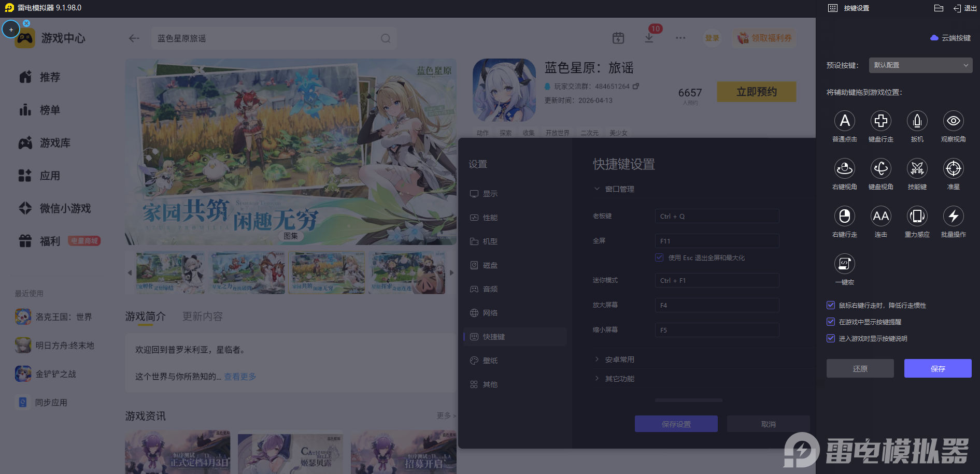Open the 云端按键 cloud keymap
Viewport: 980px width, 474px height.
(x=950, y=38)
